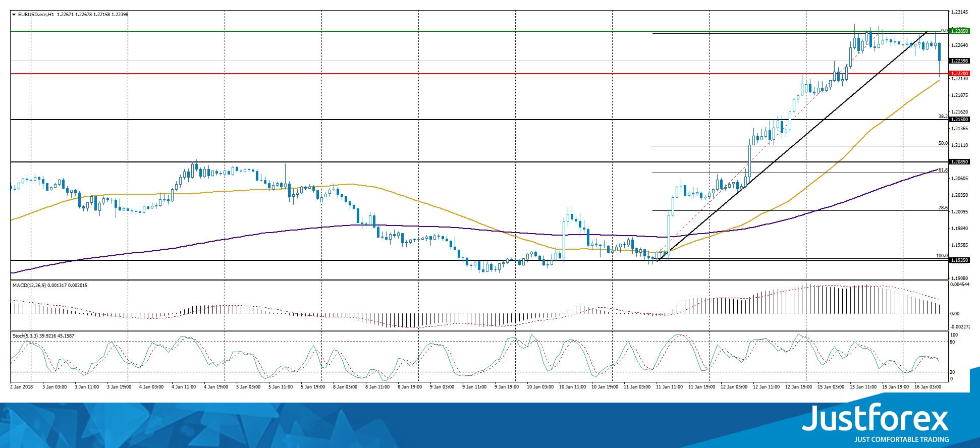Click the 10 Jan 11:00 time axis label
Viewport: 980px width, 448px height.
tap(572, 387)
